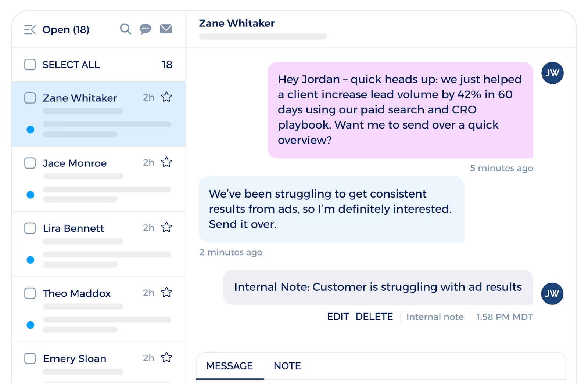This screenshot has height=383, width=588.
Task: Select the MESSAGE tab
Action: (x=230, y=366)
